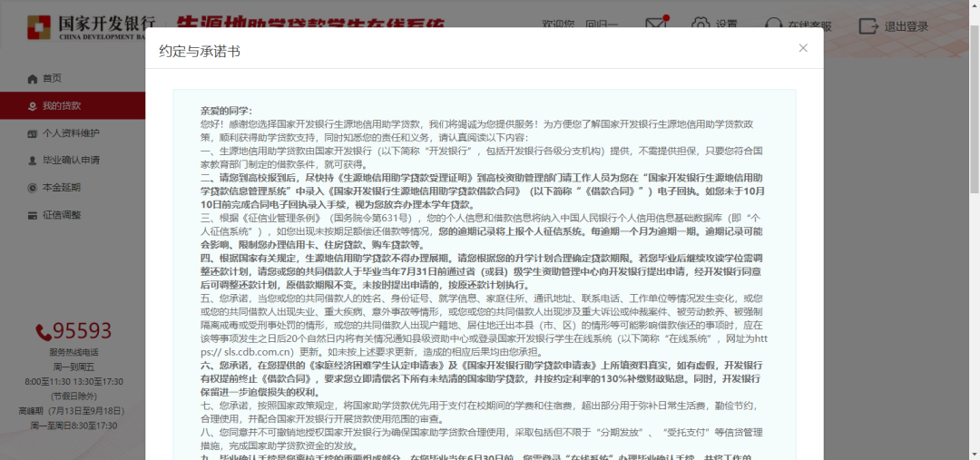Screen dimensions: 980x460
Task: Click the China Development Bank logo
Action: (x=38, y=26)
